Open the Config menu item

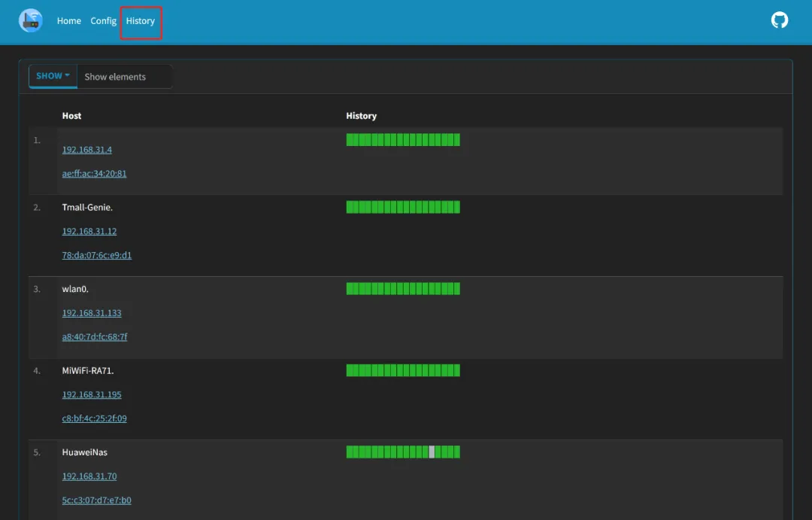(x=103, y=21)
